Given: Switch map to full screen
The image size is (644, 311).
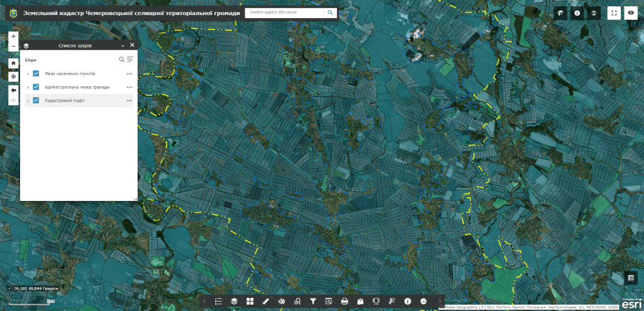Looking at the screenshot, I should pos(614,13).
